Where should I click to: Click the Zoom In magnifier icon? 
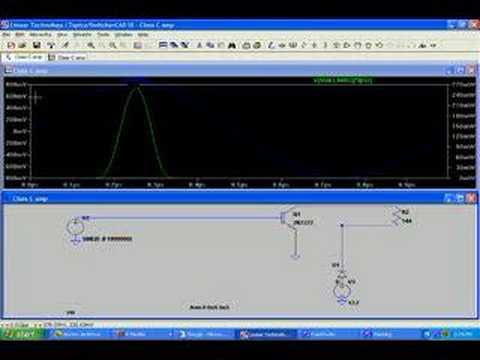coord(91,45)
